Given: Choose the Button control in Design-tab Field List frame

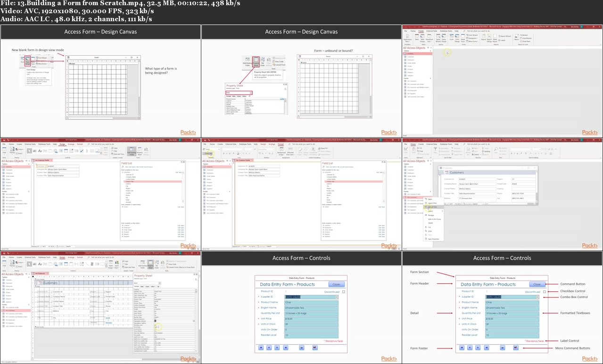Looking at the screenshot, I should tap(45, 151).
